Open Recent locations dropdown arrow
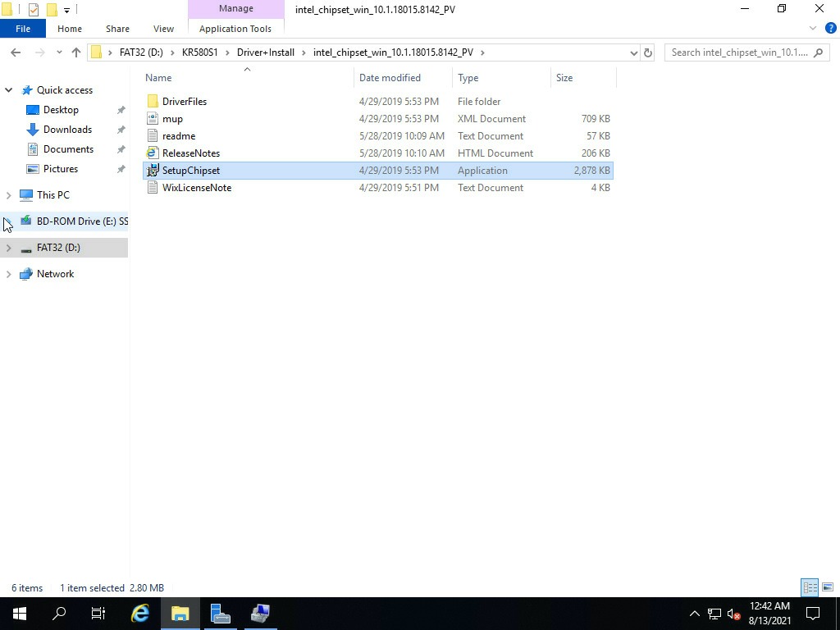 click(59, 52)
